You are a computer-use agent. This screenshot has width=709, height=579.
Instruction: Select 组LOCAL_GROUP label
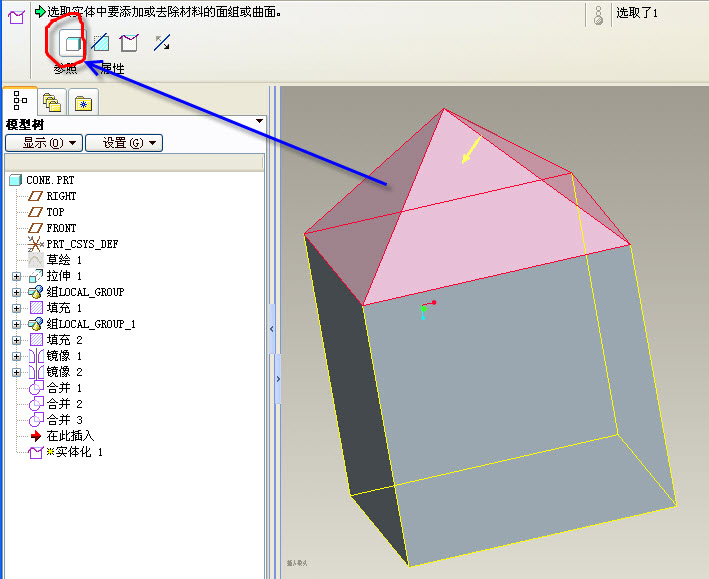tap(85, 292)
